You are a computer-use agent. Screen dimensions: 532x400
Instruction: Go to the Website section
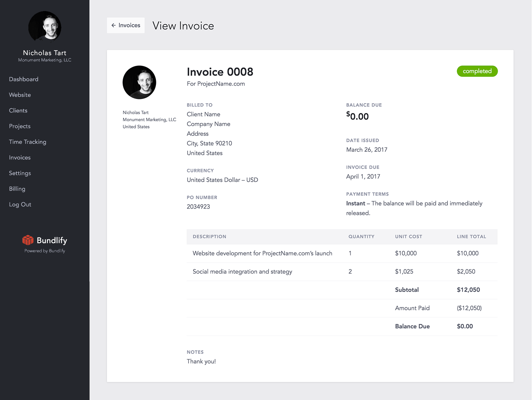point(20,95)
